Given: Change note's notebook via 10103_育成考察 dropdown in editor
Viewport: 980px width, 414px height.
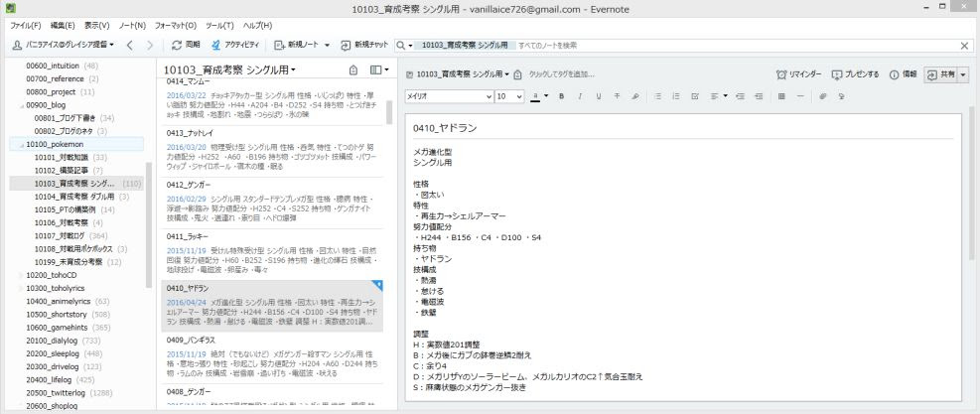Looking at the screenshot, I should 458,73.
